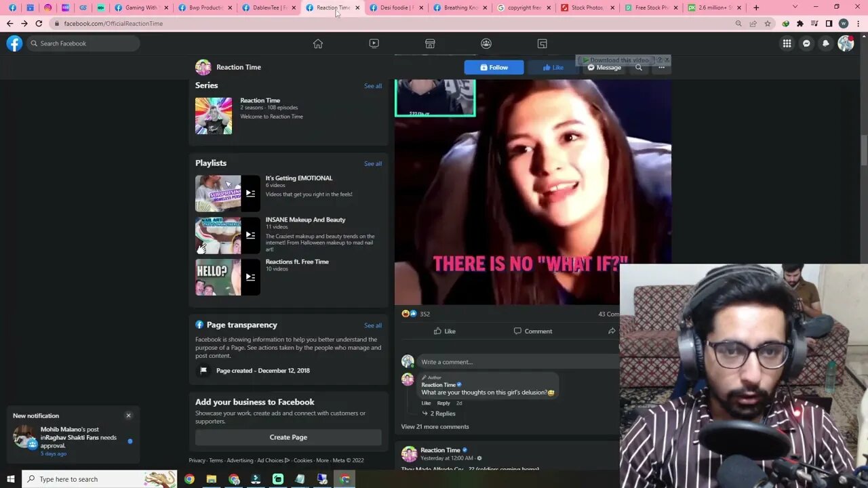Open the Messenger icon
This screenshot has height=488, width=868.
click(x=806, y=43)
